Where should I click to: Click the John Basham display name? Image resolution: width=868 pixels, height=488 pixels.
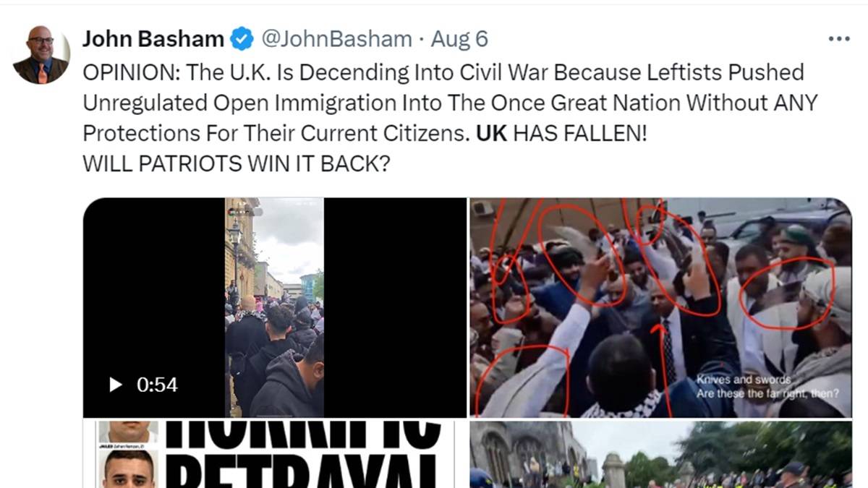pyautogui.click(x=153, y=39)
